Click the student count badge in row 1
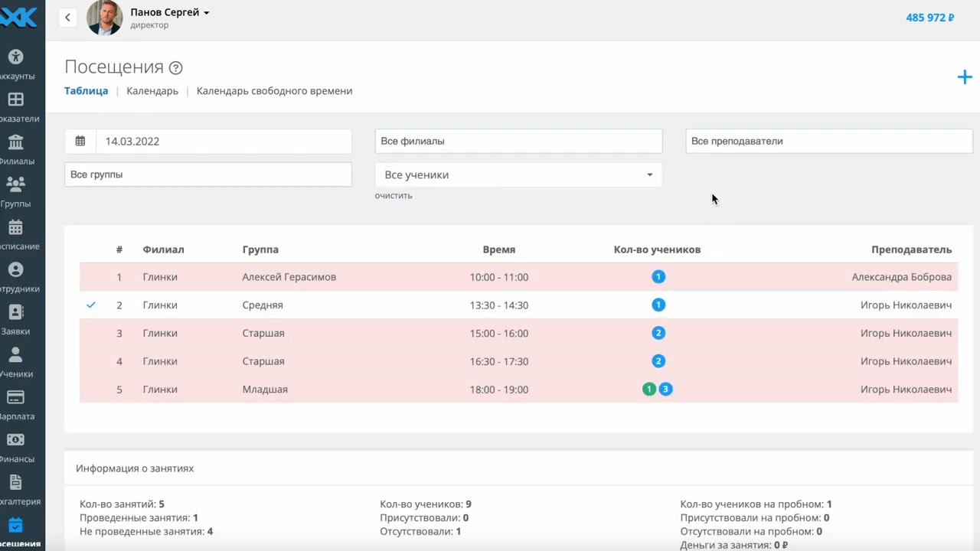This screenshot has width=980, height=551. click(658, 277)
